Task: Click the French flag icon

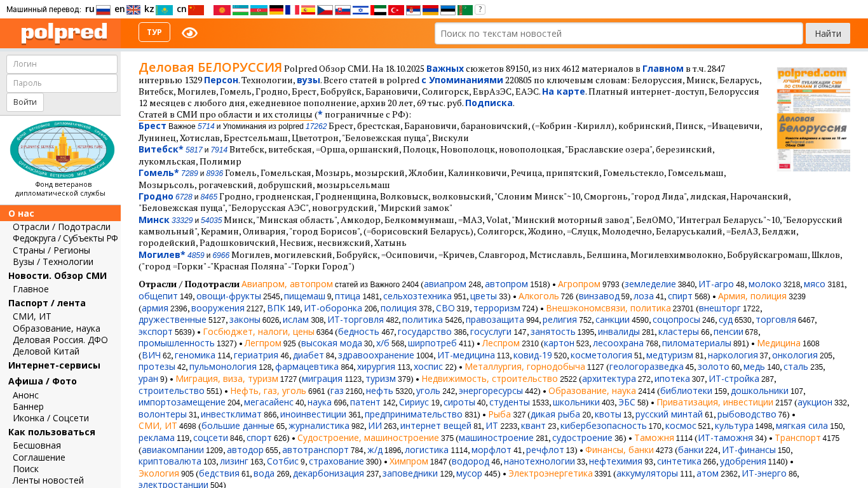Action: point(292,10)
